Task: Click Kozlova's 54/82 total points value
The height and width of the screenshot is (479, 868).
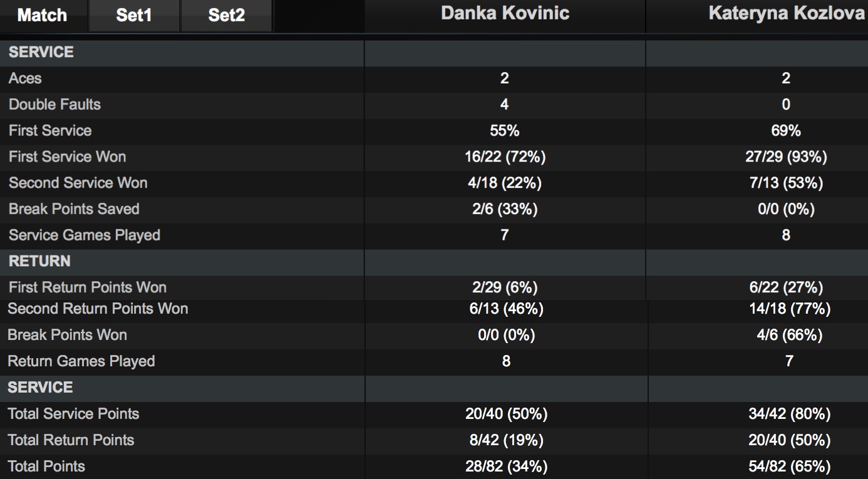Action: coord(789,466)
